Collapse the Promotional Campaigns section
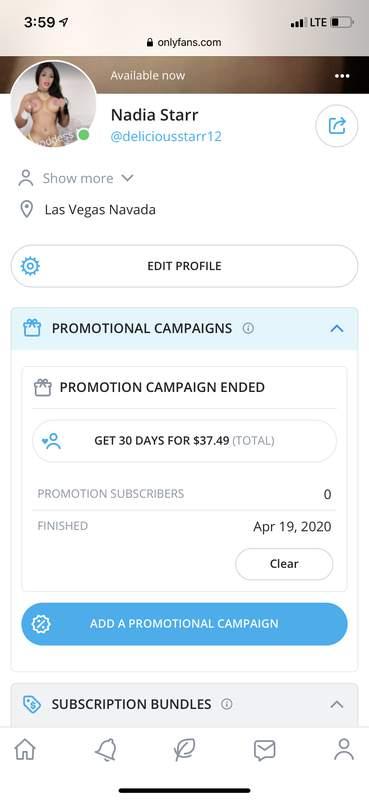Viewport: 369px width, 800px height. click(x=336, y=329)
